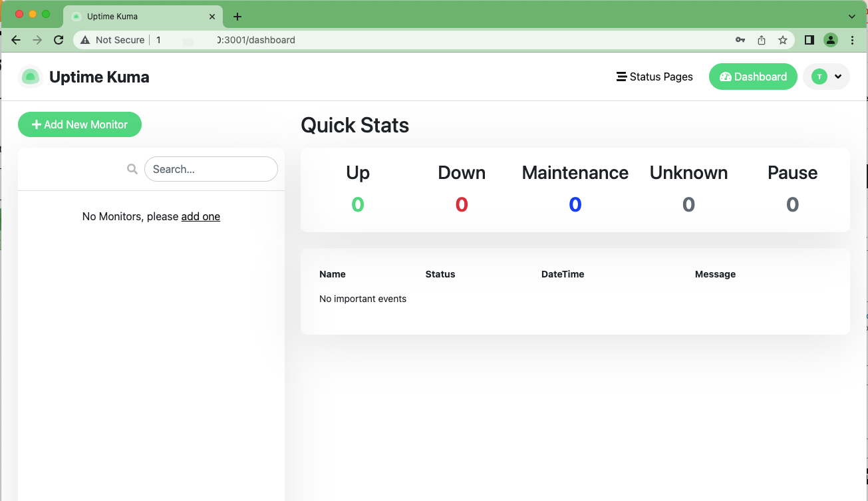Click the Uptime Kuma logo icon
The image size is (868, 501).
(31, 77)
